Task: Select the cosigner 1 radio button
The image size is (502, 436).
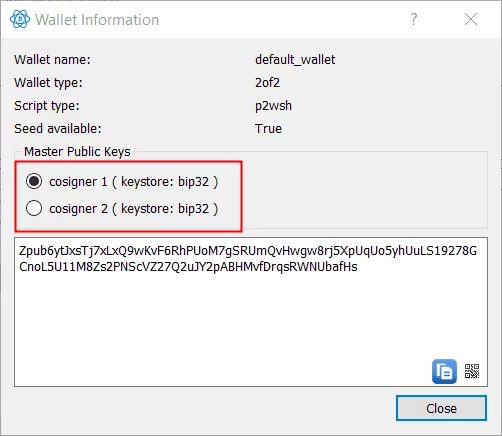Action: pyautogui.click(x=34, y=181)
